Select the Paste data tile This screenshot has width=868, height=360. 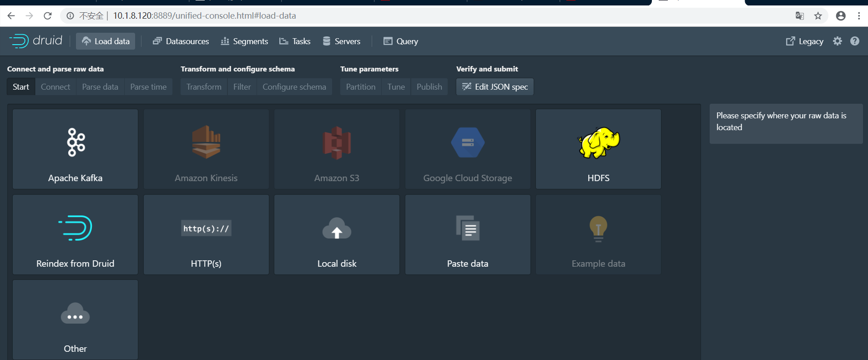click(468, 234)
